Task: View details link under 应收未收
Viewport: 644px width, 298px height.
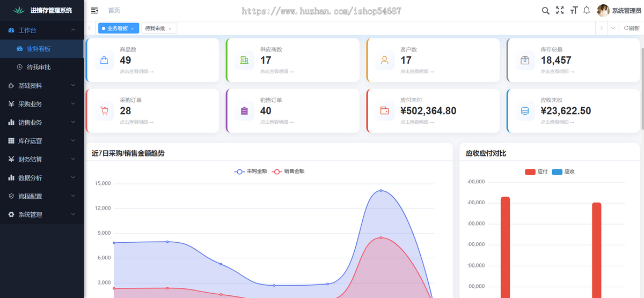Action: pos(558,122)
